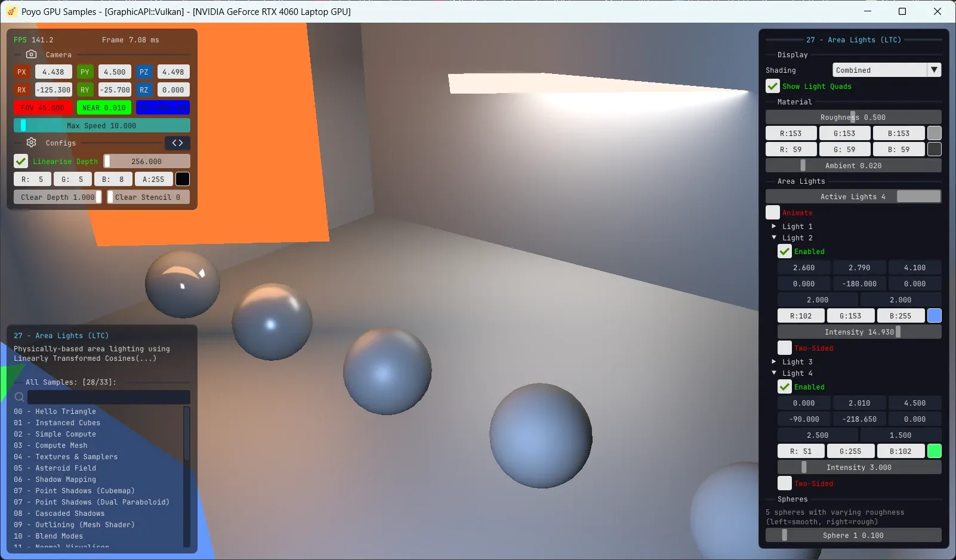The width and height of the screenshot is (956, 560).
Task: Click the FOV red field
Action: [43, 108]
